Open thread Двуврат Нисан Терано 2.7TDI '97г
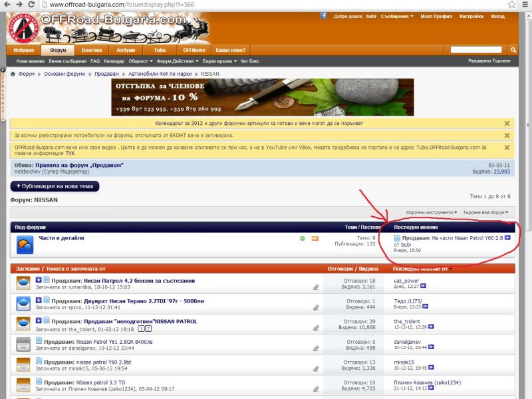The image size is (532, 399). 144,301
